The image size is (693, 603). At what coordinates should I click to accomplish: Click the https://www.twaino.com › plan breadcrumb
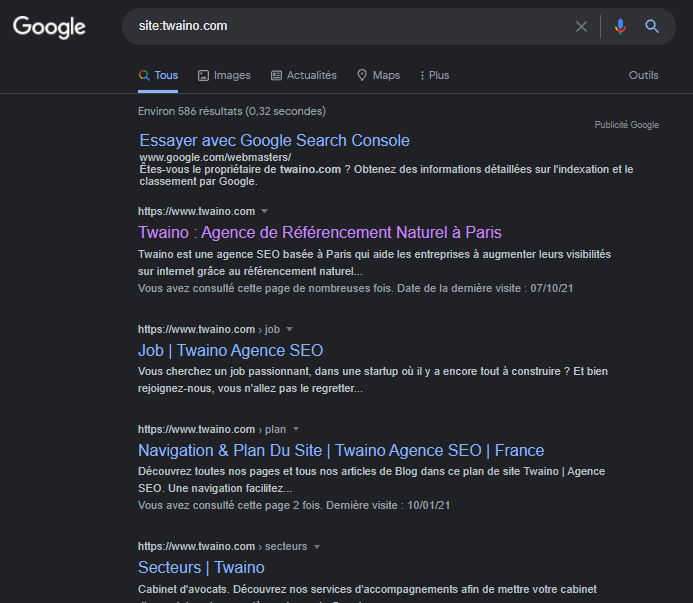click(x=212, y=429)
